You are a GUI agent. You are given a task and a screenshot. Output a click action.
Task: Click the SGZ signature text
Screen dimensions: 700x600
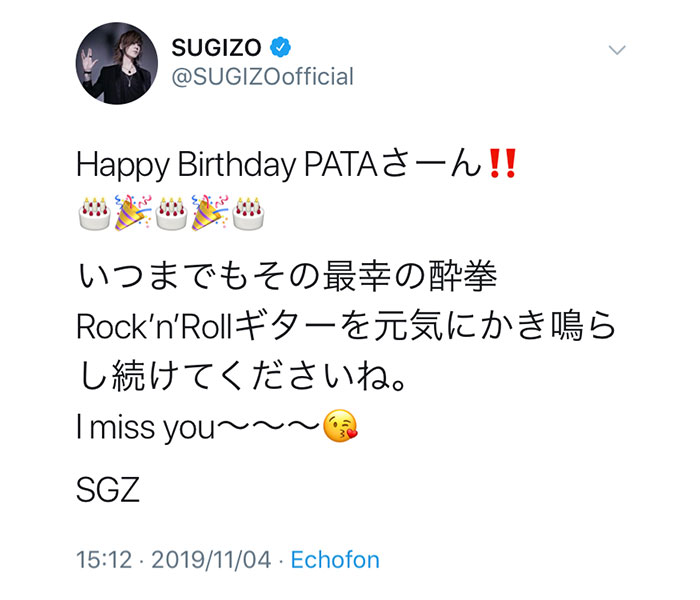pyautogui.click(x=108, y=490)
